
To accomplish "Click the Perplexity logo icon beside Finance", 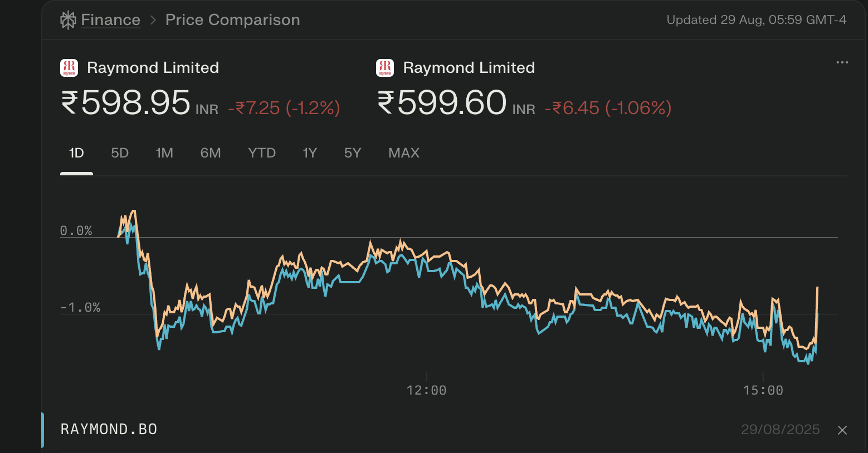I will pyautogui.click(x=68, y=20).
